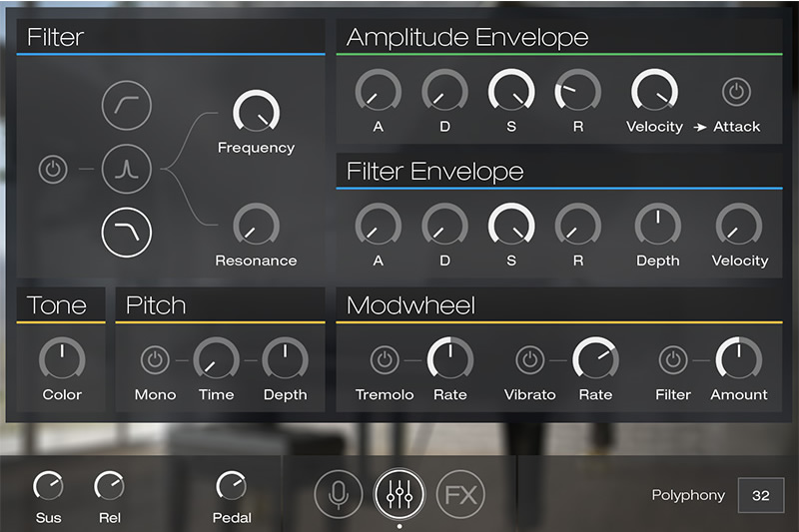Toggle the Filter section power button

53,169
